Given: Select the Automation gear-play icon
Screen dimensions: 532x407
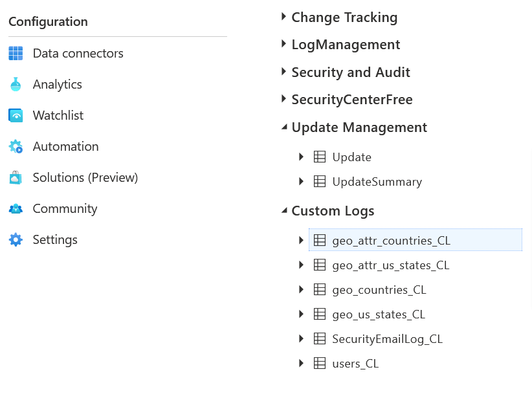Looking at the screenshot, I should pos(16,146).
